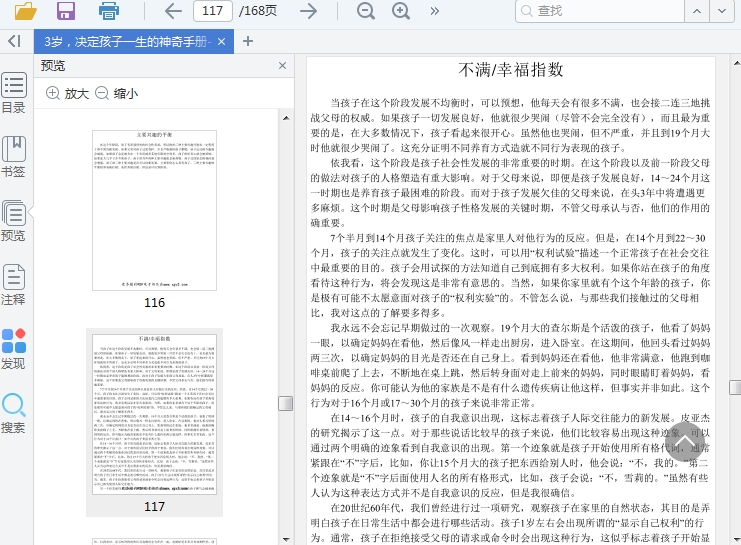
Task: Open the 预览 preview panel in sidebar
Action: [14, 221]
